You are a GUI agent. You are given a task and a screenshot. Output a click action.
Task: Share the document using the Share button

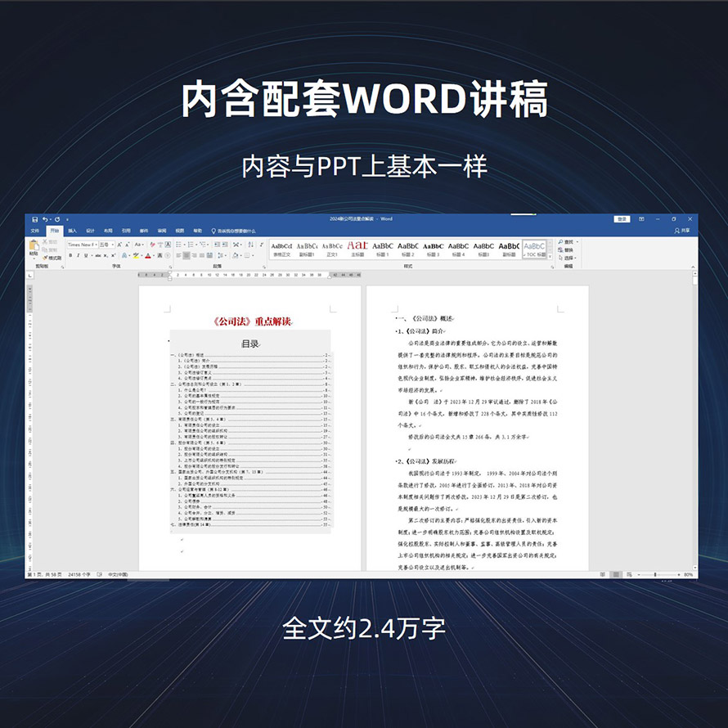point(682,231)
